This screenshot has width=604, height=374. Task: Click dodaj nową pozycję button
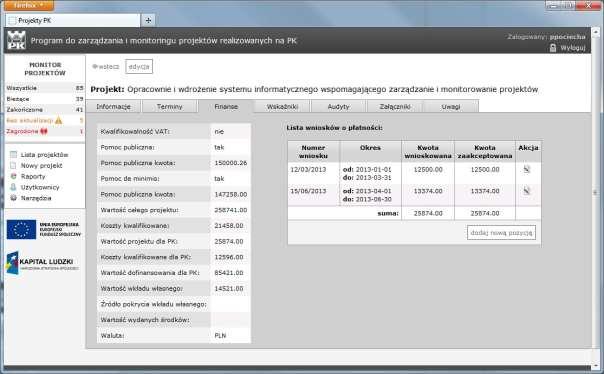click(x=502, y=233)
